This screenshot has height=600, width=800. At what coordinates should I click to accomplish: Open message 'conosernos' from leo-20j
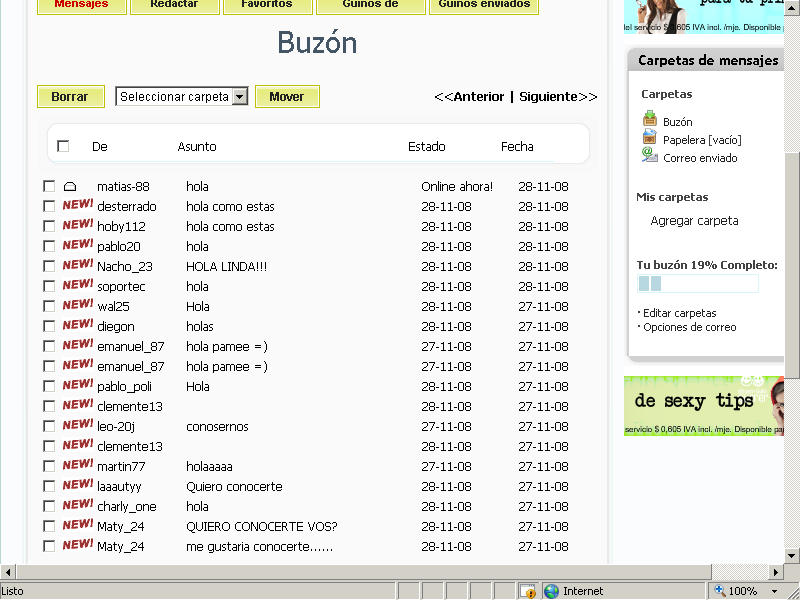217,427
